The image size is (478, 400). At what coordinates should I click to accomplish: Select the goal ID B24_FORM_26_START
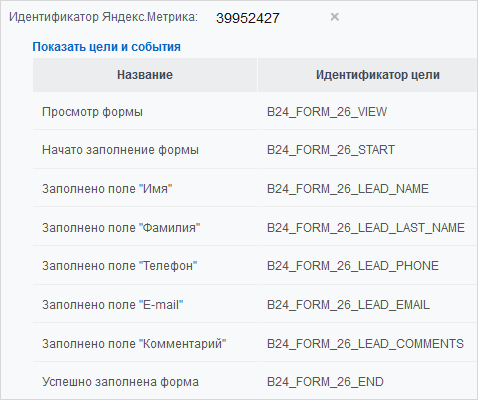[x=331, y=150]
